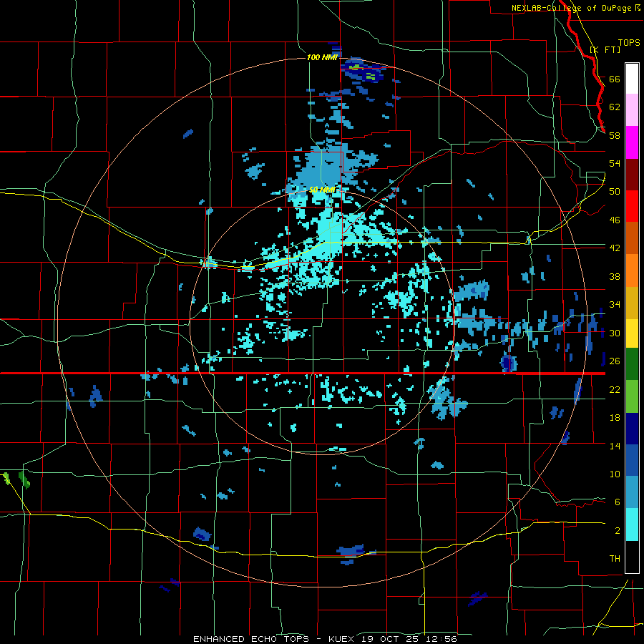Viewport: 644px width, 644px height.
Task: Select the yellow swatch near 30
Action: 632,333
